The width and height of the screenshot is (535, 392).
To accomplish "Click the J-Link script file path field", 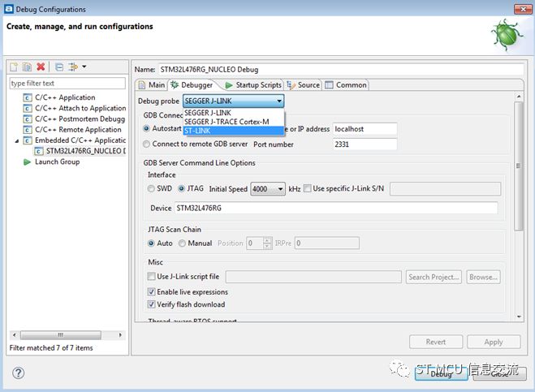I will [x=313, y=277].
